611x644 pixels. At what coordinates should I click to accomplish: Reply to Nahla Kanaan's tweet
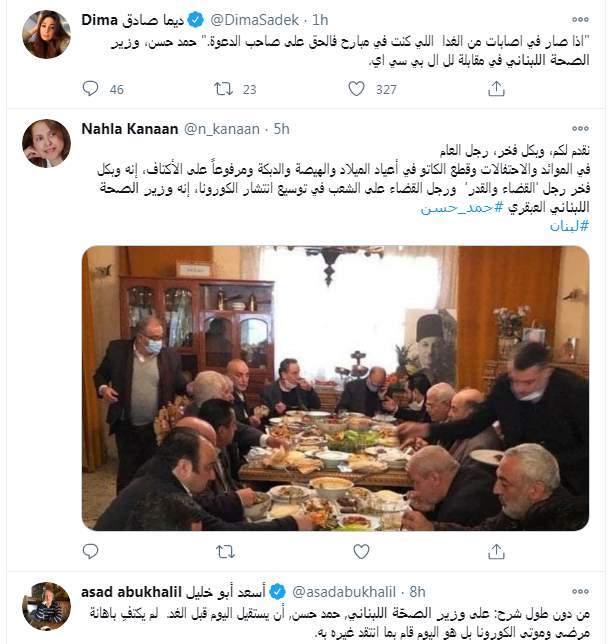(90, 551)
